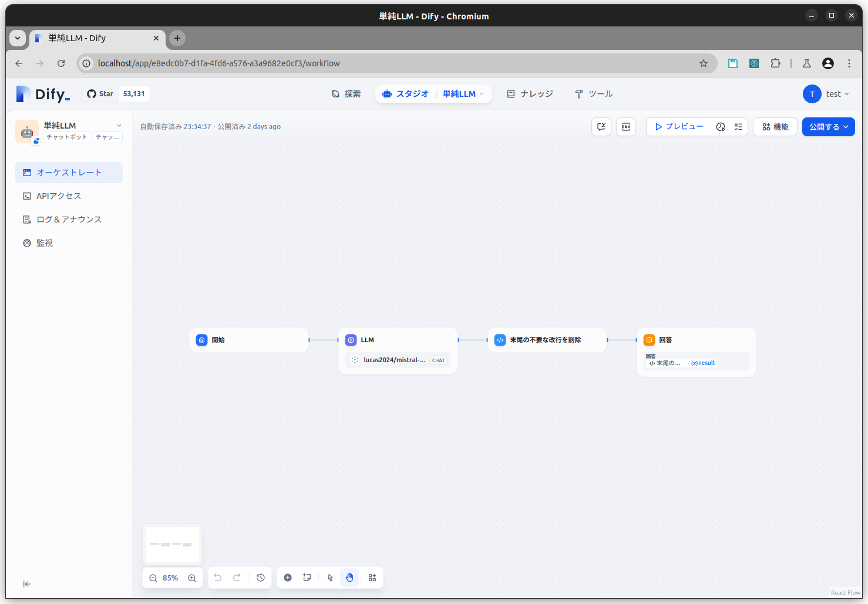Click the zoom in magnifier icon

point(192,578)
